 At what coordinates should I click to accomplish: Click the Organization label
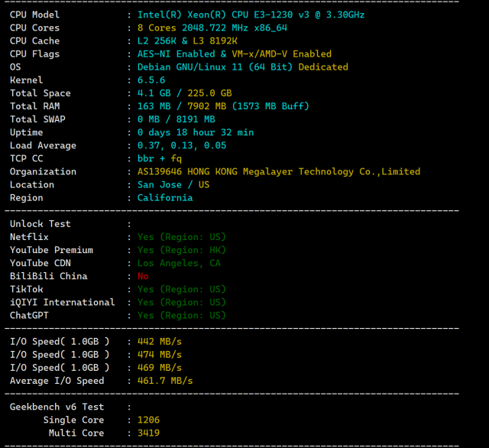point(43,172)
